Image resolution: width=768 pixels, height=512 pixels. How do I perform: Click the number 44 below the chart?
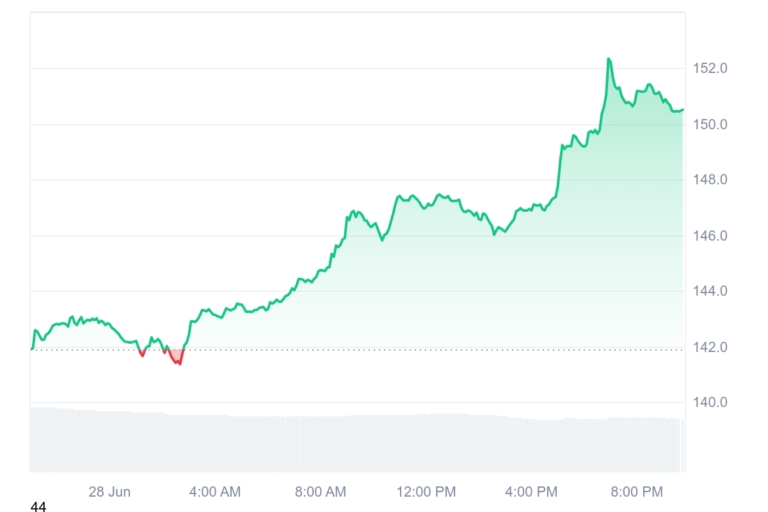click(x=38, y=507)
